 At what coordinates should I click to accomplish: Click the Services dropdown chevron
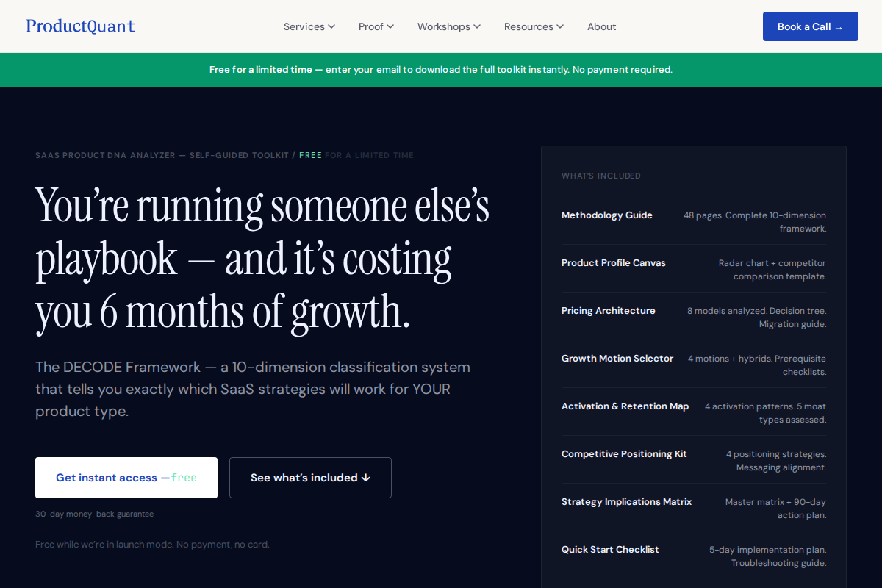pos(331,26)
